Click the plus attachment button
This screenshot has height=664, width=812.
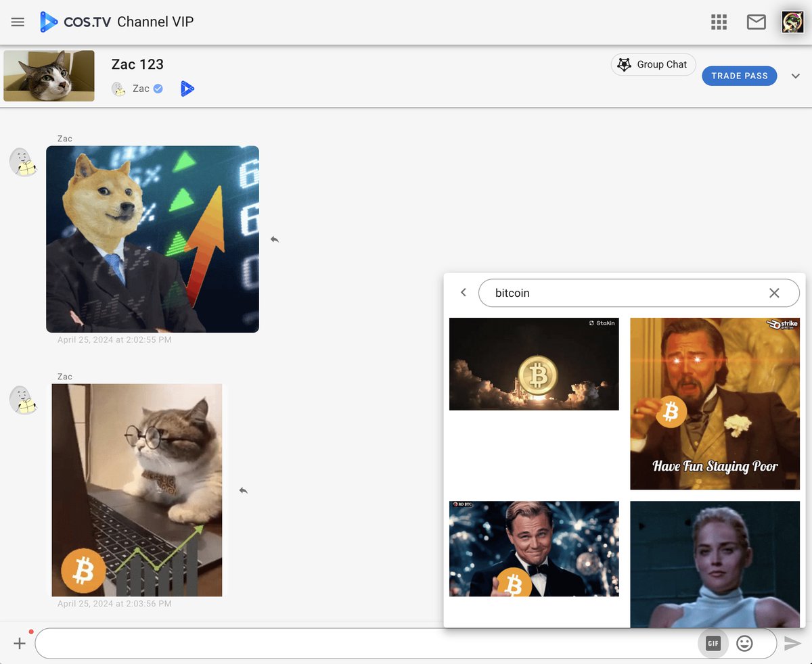click(20, 644)
